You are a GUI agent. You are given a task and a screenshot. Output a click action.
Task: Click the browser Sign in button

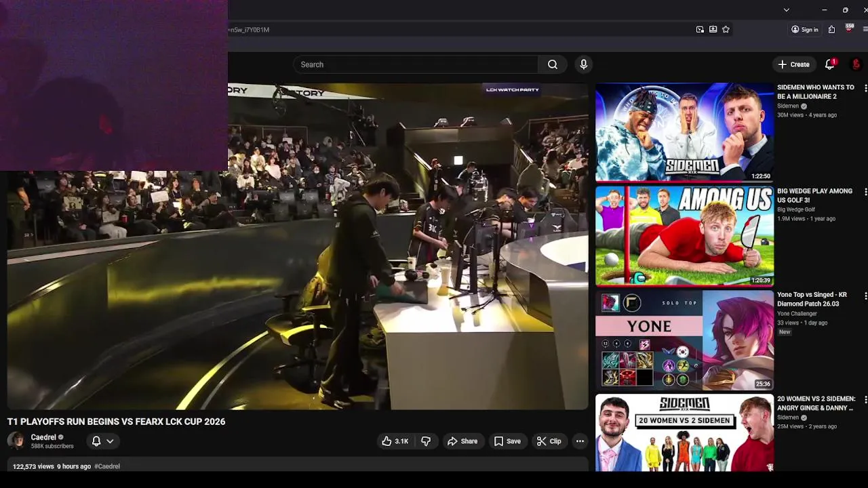(x=805, y=29)
